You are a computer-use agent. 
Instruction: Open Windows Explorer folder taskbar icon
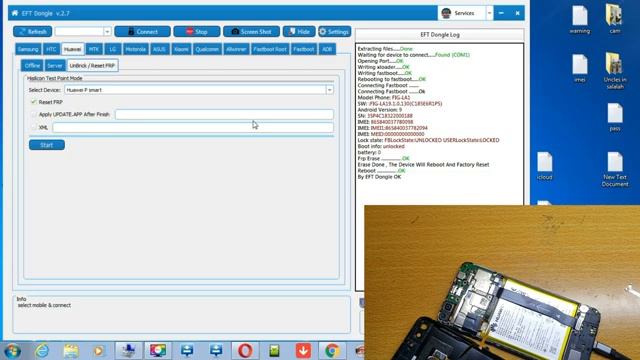tap(71, 351)
